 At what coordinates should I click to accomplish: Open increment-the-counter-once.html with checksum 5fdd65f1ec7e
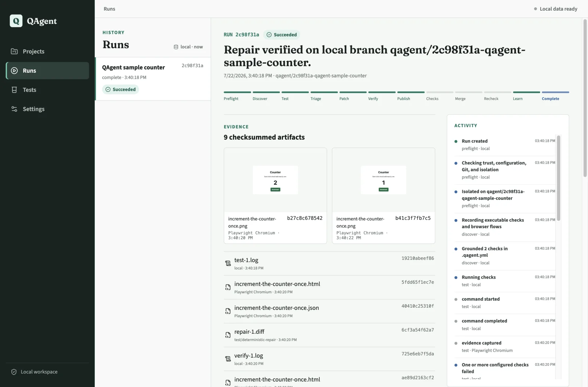[x=329, y=287]
